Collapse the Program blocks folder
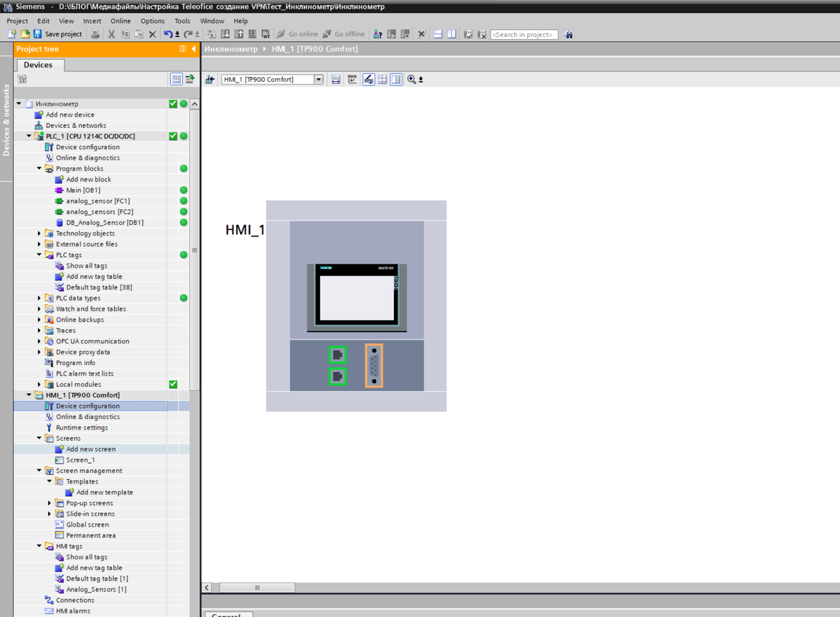This screenshot has width=840, height=617. (x=39, y=169)
